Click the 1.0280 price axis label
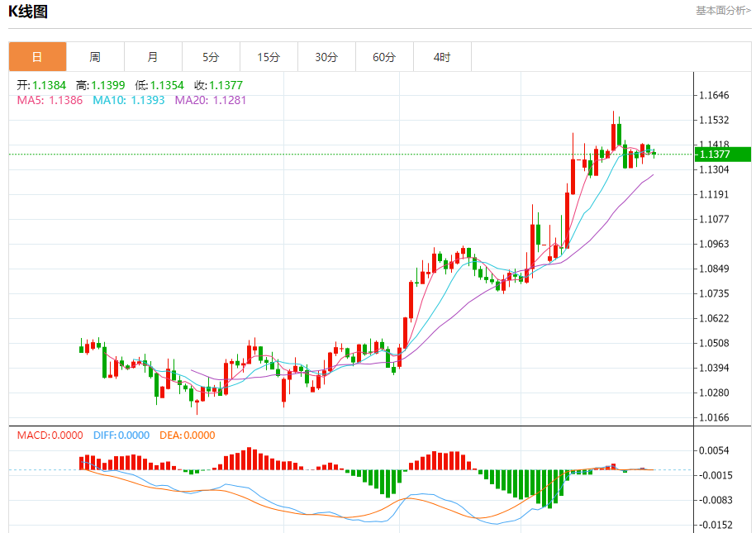Viewport: 756px width, 533px height. tap(714, 393)
